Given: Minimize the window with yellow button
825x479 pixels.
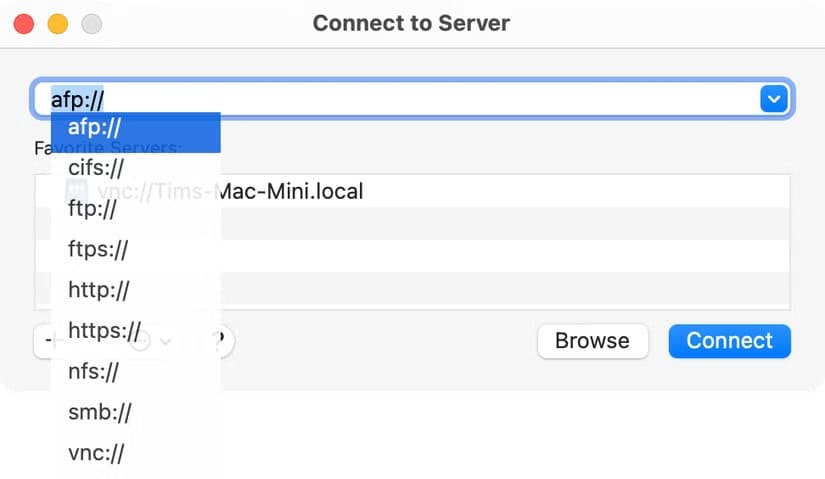Looking at the screenshot, I should 58,24.
